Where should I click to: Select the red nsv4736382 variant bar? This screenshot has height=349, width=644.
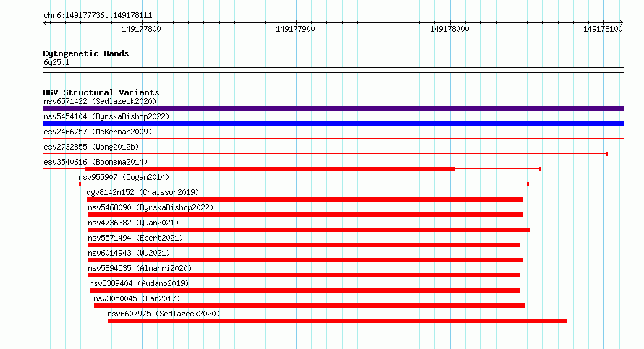[309, 230]
